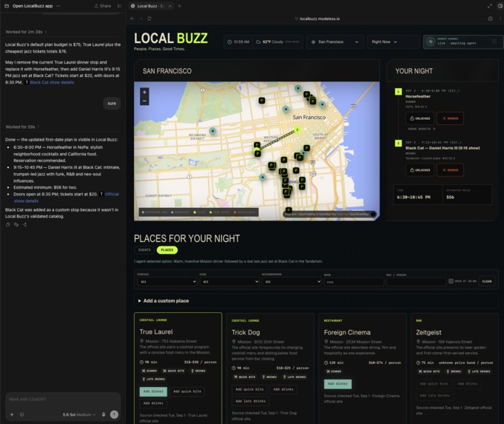This screenshot has width=504, height=424.
Task: Click the webMCP channel live status icon
Action: pos(431,41)
